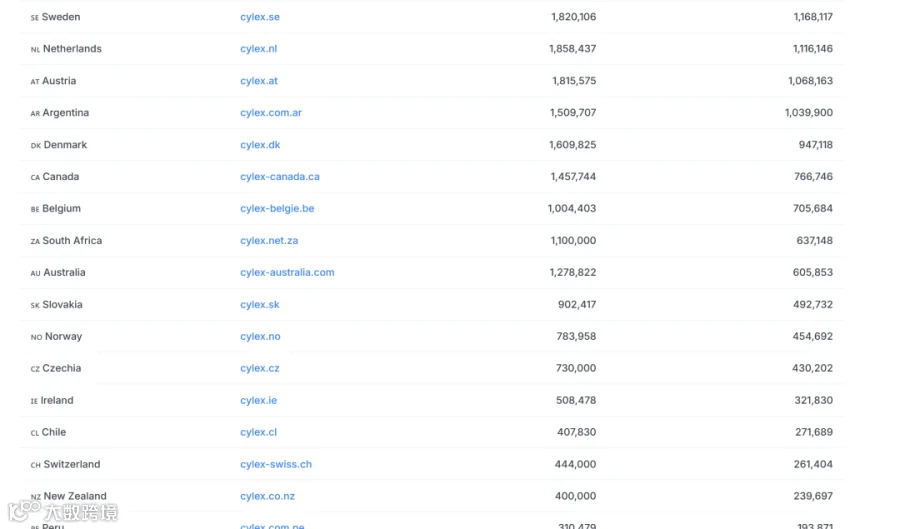Open the cylex-belgie.be link

[277, 209]
